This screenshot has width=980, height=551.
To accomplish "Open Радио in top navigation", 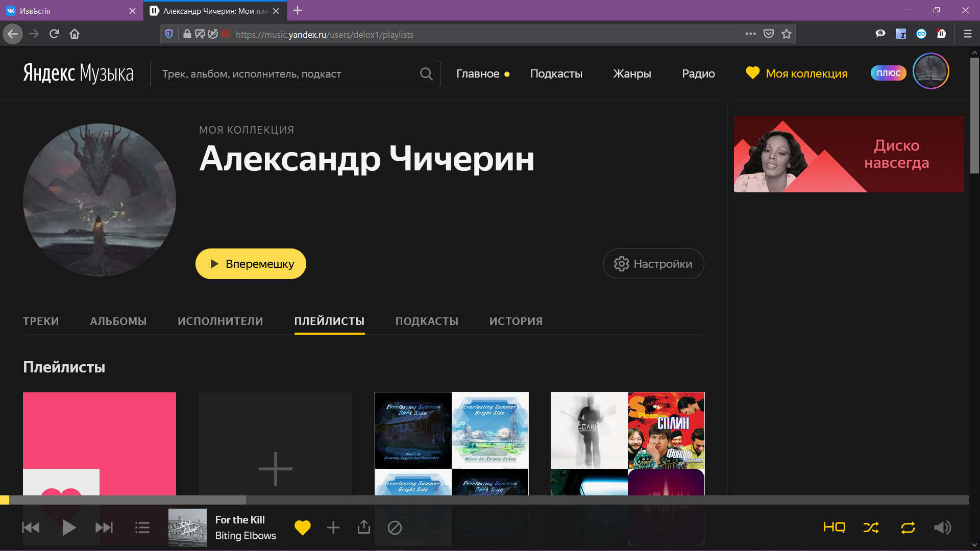I will pyautogui.click(x=698, y=74).
